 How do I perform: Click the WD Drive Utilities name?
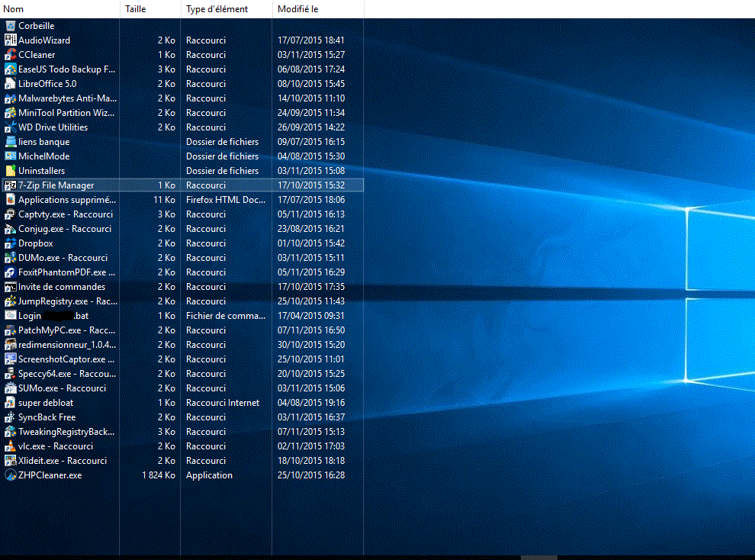point(53,127)
